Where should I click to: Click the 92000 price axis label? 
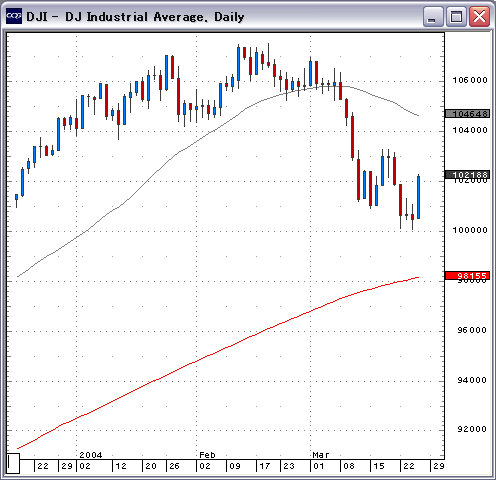point(472,429)
